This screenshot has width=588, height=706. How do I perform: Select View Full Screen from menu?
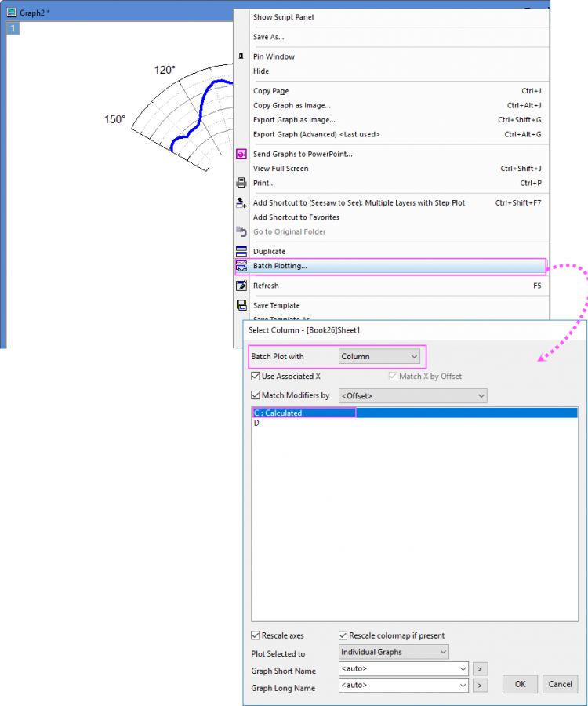[x=281, y=169]
